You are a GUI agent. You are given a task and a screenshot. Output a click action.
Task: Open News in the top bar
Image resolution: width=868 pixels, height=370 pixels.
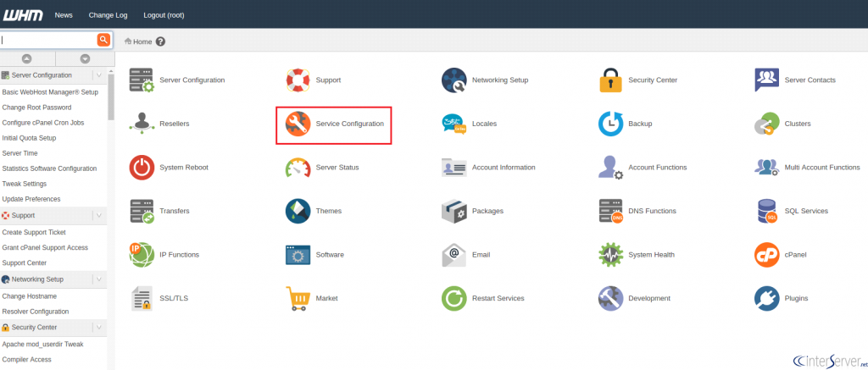[x=64, y=15]
